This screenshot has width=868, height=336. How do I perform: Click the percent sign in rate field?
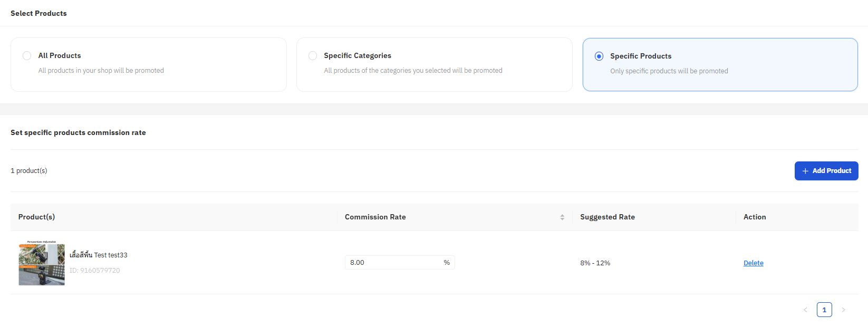[x=447, y=263]
